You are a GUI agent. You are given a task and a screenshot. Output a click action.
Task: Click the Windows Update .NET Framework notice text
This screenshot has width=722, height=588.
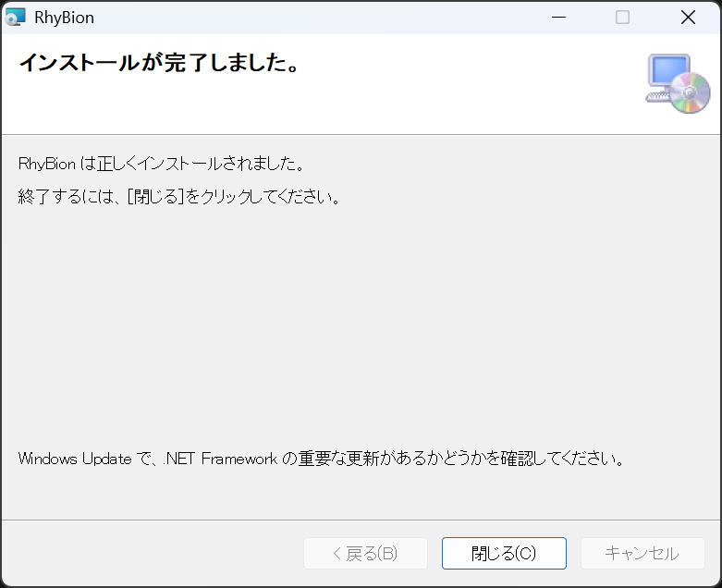[x=322, y=459]
